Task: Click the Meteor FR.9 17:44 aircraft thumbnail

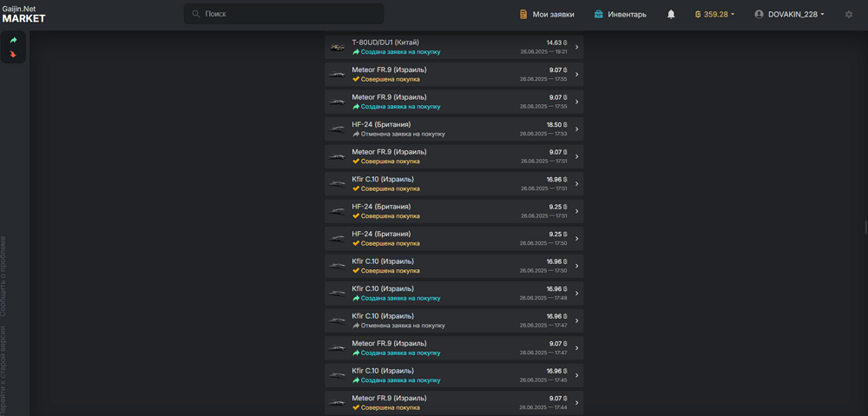Action: click(x=337, y=403)
